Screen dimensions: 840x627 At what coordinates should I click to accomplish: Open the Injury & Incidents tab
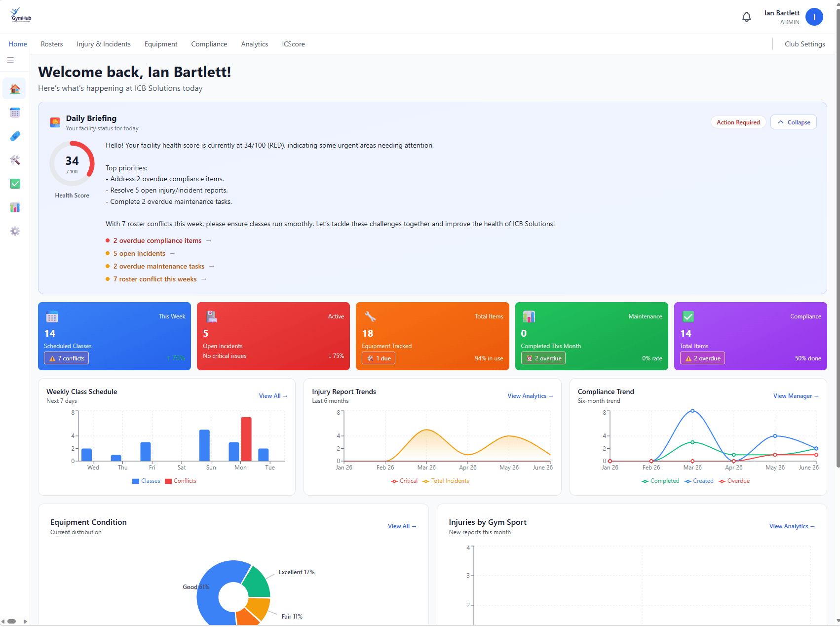104,44
